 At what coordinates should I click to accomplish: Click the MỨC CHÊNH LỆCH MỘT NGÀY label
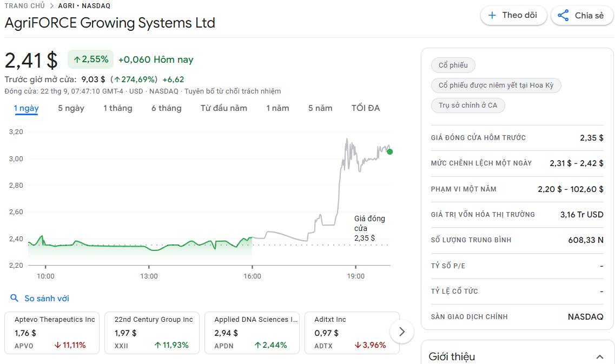[481, 163]
